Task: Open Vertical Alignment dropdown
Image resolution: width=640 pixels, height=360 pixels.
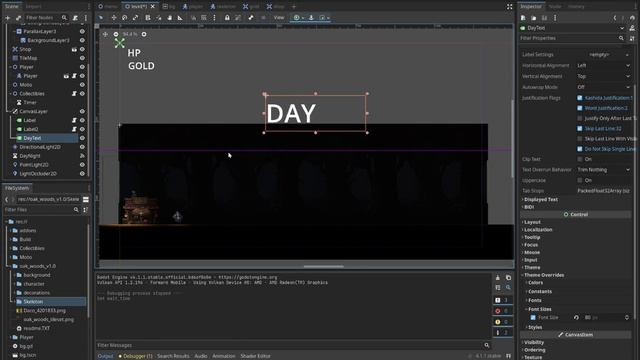Action: (x=603, y=76)
